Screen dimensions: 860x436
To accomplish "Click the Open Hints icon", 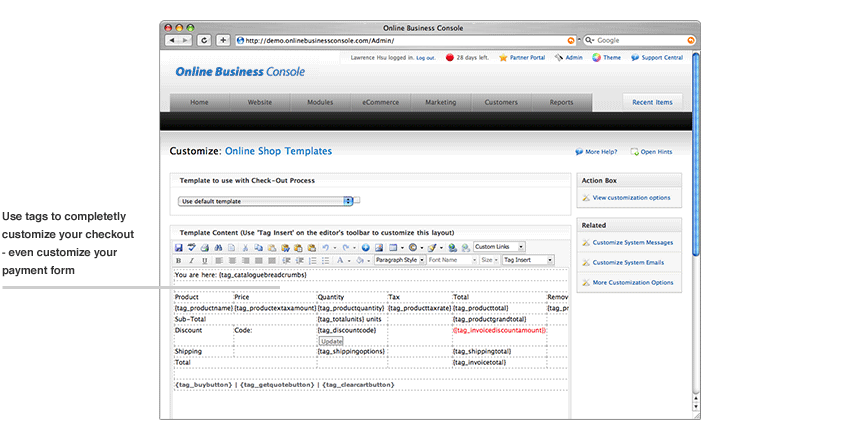I will [x=635, y=152].
